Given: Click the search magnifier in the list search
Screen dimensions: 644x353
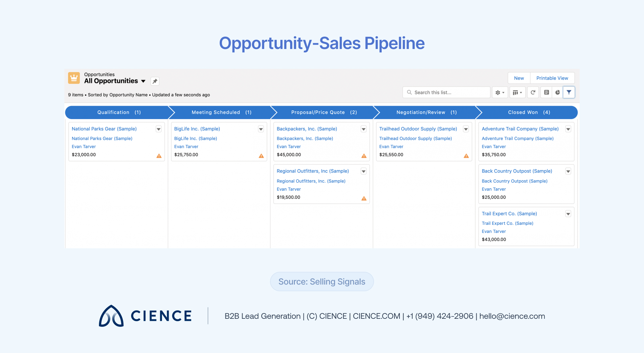Looking at the screenshot, I should (409, 92).
